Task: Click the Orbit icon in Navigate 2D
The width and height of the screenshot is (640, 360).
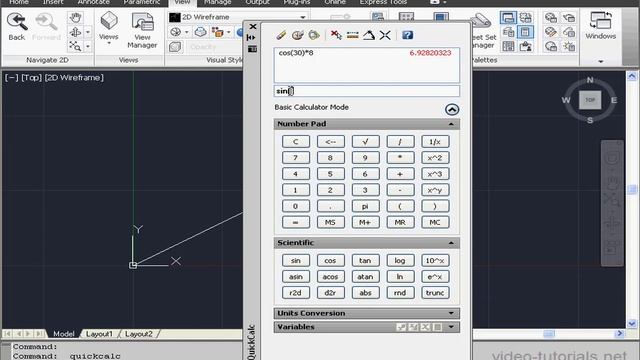Action: pyautogui.click(x=75, y=32)
